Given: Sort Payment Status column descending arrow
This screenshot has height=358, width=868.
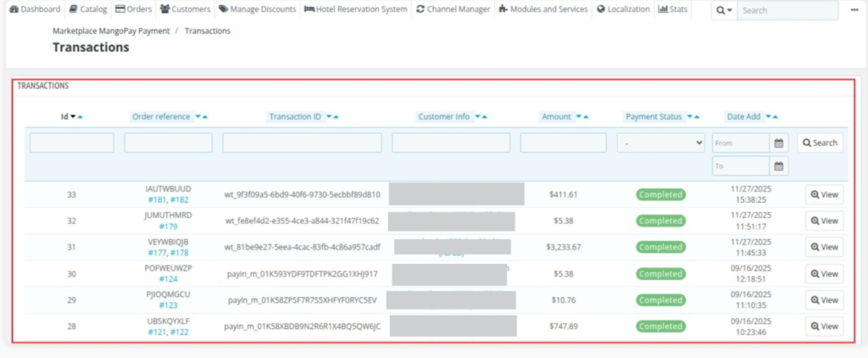Looking at the screenshot, I should coord(690,117).
